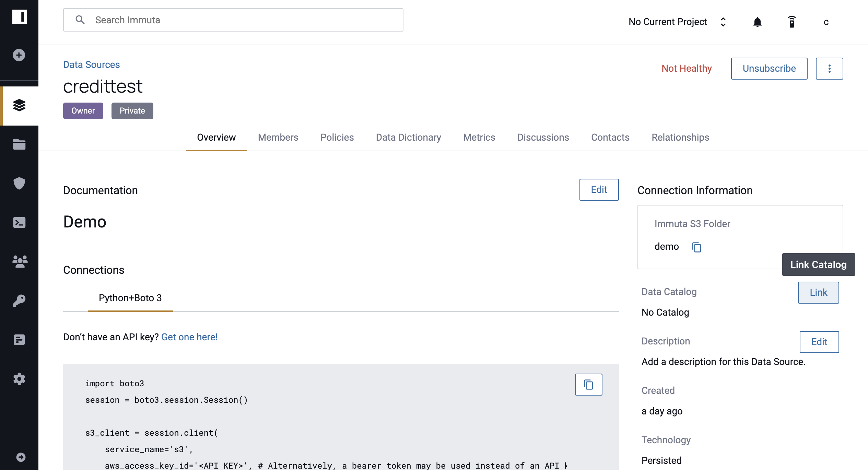Expand sidebar with bottom arrow icon
Image resolution: width=868 pixels, height=470 pixels.
click(x=21, y=457)
